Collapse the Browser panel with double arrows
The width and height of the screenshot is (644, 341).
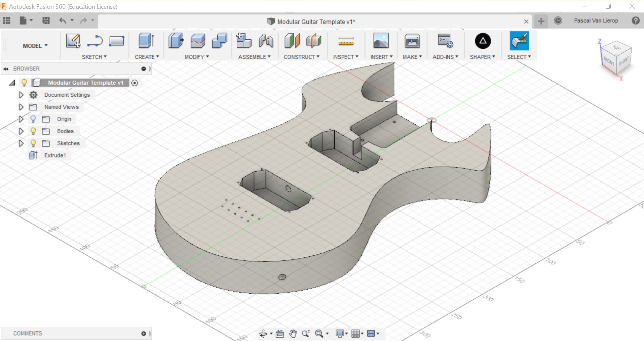coord(6,69)
